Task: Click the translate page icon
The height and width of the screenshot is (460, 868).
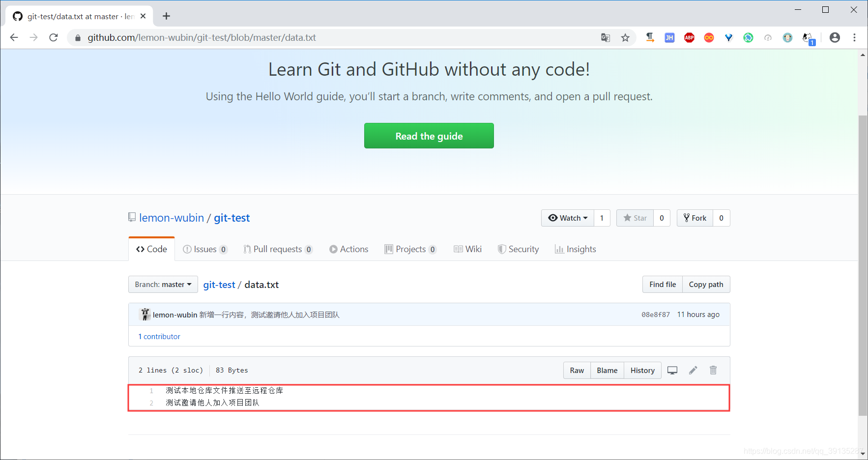Action: pos(606,38)
